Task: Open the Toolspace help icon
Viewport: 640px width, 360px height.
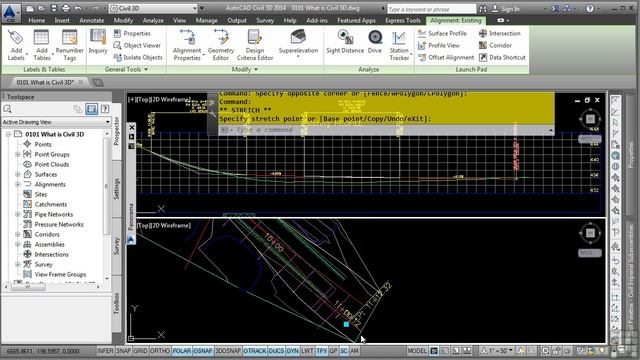Action: tap(105, 109)
